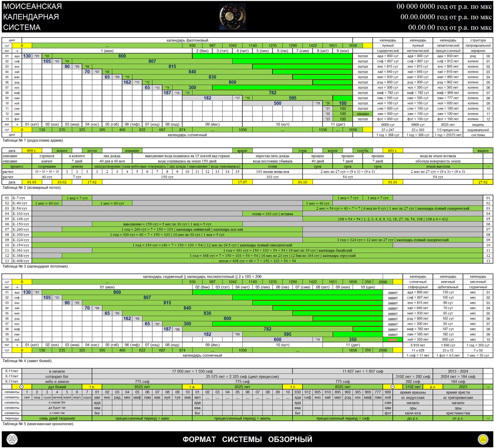Click the green 'дух божий' cell
This screenshot has width=494, height=448.
coord(57,387)
